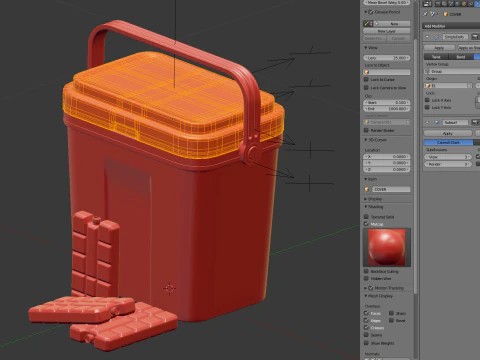Enable Show Weights checkbox
The image size is (480, 360).
click(366, 343)
